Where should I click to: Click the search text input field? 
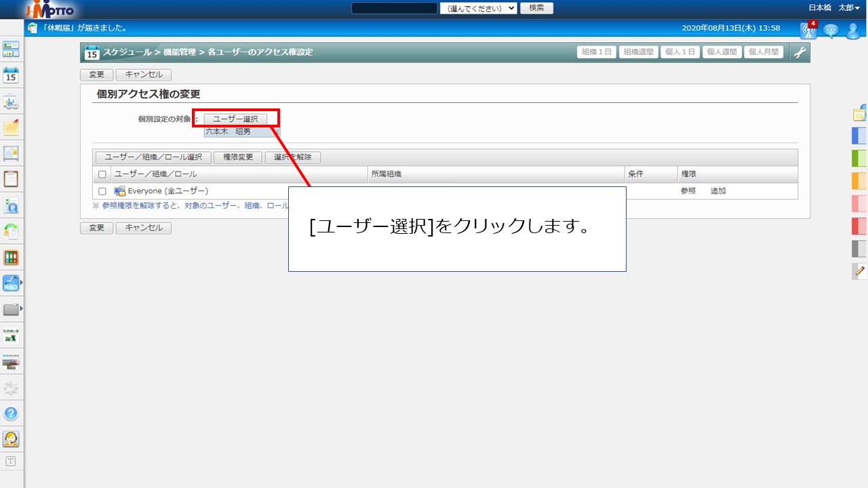pyautogui.click(x=394, y=8)
